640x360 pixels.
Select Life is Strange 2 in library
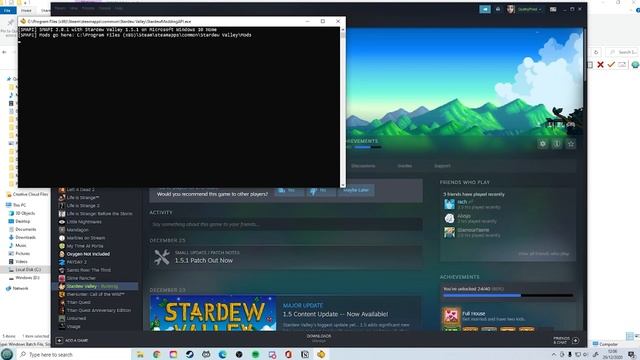click(x=83, y=206)
